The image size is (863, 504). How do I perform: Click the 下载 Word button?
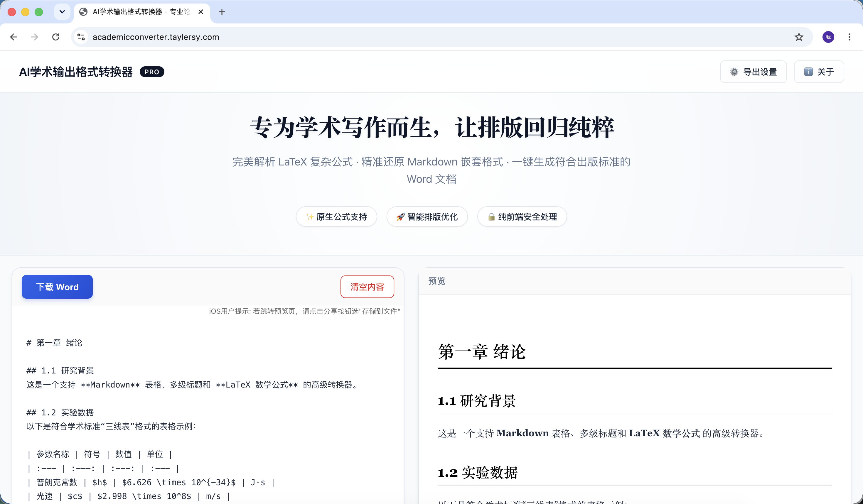(57, 287)
